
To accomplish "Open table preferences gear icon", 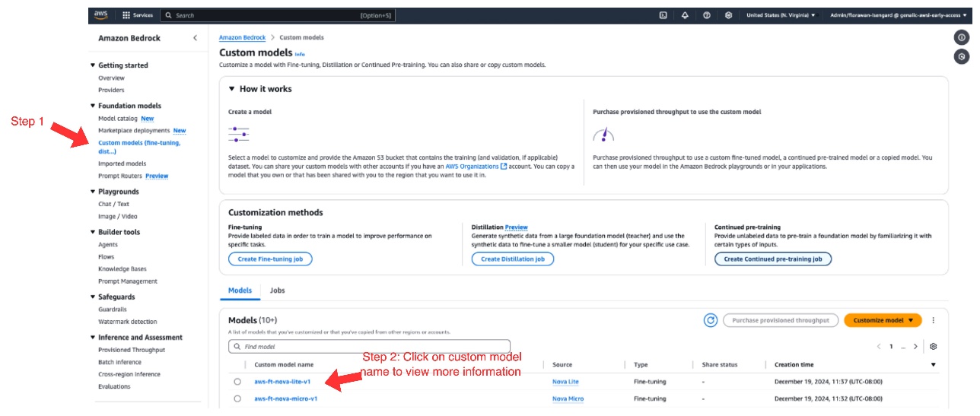I will tap(934, 346).
